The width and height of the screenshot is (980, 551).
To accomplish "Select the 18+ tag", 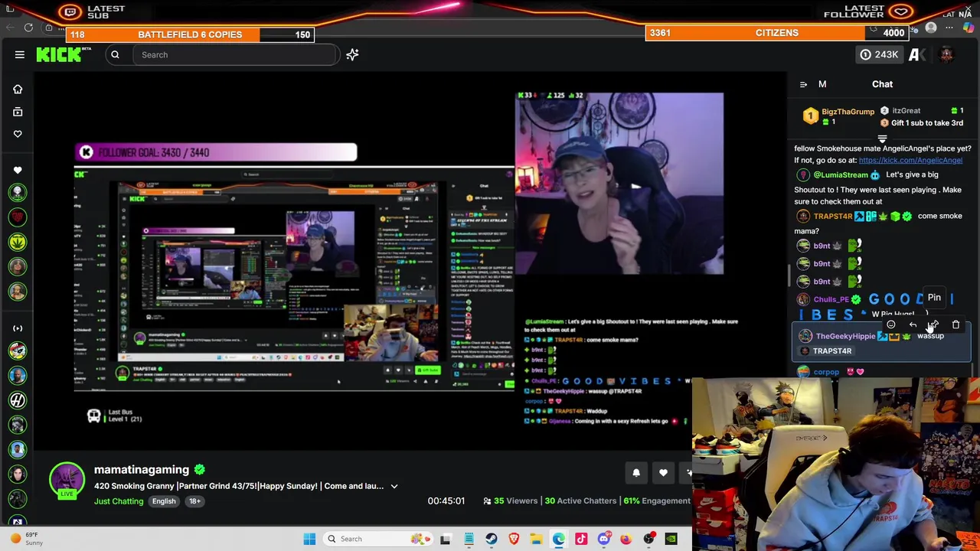I will coord(194,501).
